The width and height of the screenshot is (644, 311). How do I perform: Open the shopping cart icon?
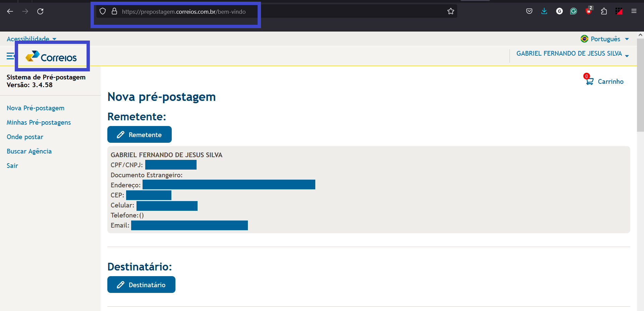click(589, 80)
